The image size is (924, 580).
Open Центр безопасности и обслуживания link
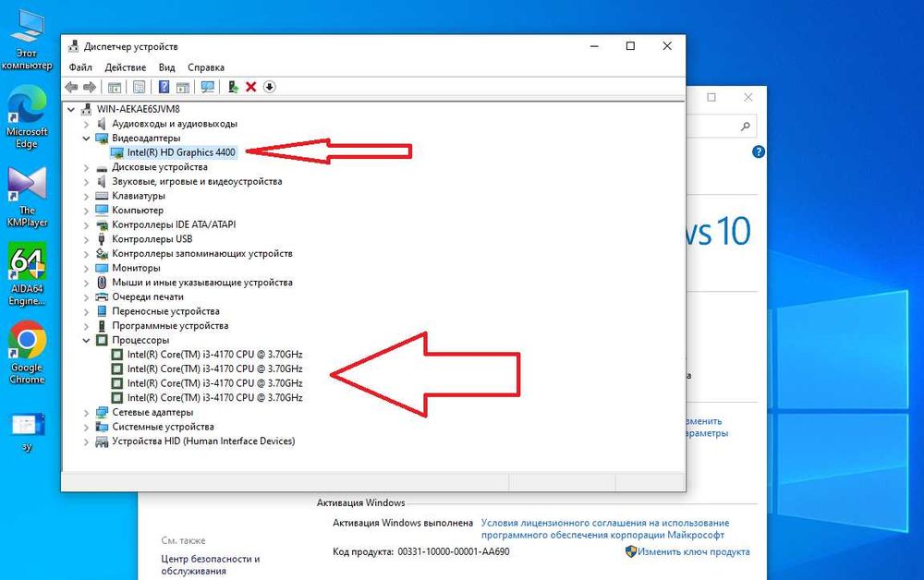point(211,564)
